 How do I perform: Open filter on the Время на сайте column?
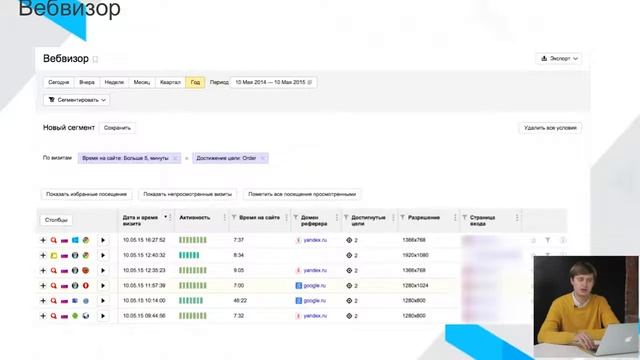(x=234, y=218)
